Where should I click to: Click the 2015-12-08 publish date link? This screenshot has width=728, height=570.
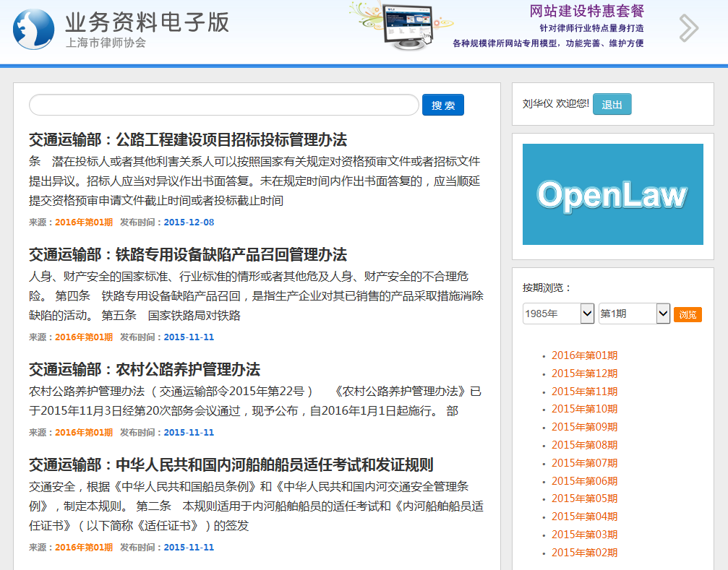pos(189,223)
